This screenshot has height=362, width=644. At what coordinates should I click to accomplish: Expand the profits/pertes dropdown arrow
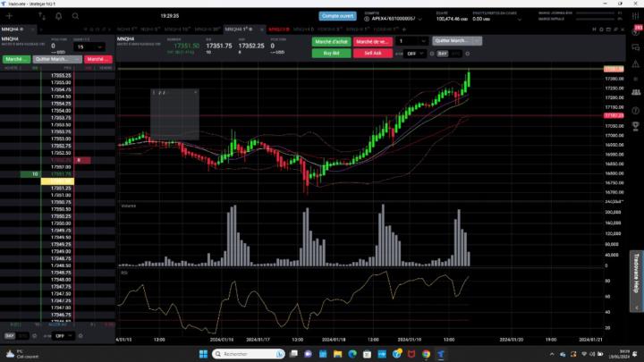coord(519,19)
